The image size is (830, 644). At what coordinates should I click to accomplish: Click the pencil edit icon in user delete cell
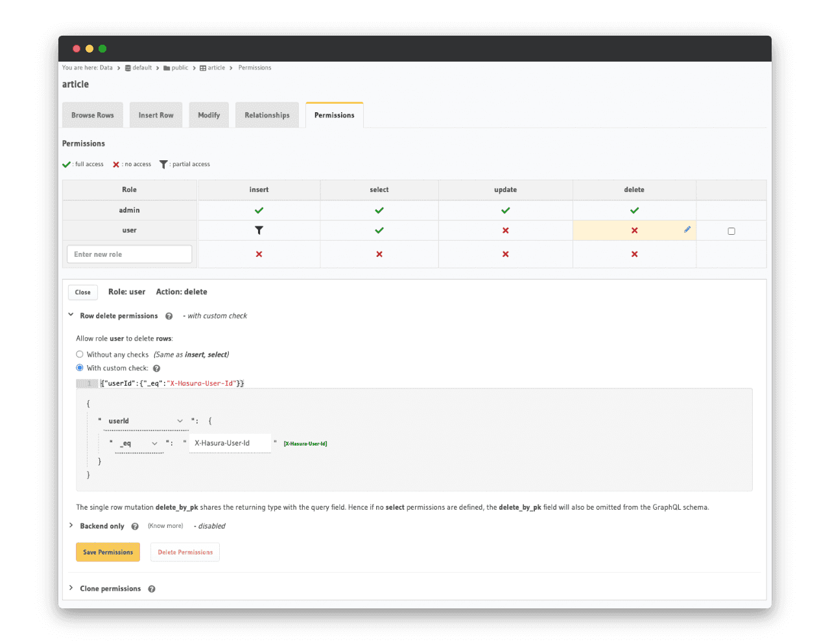coord(687,230)
